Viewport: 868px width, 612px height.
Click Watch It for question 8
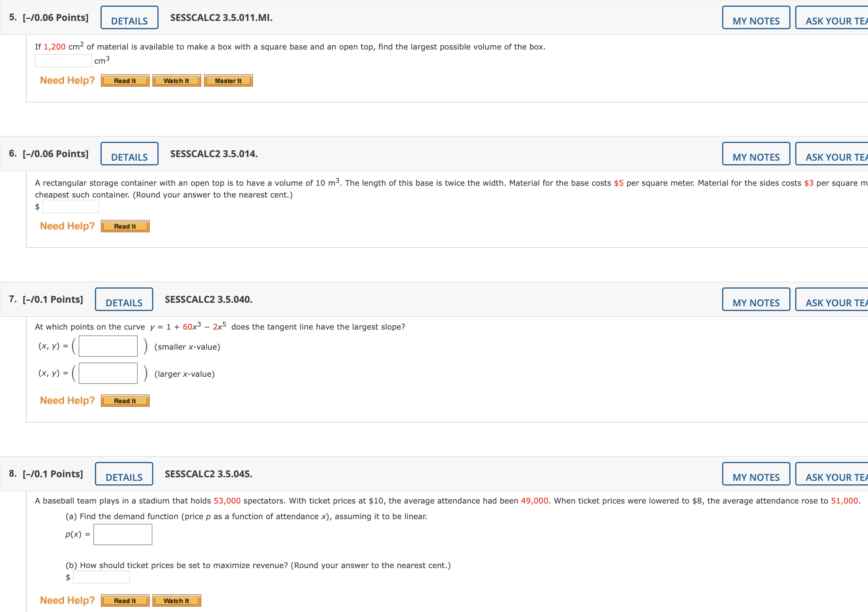177,600
